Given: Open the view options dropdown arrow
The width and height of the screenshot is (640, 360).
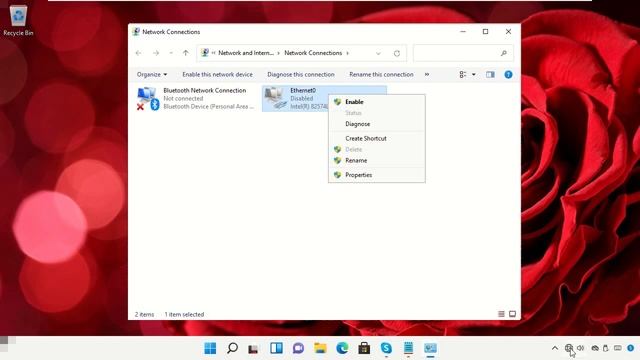Looking at the screenshot, I should (473, 74).
